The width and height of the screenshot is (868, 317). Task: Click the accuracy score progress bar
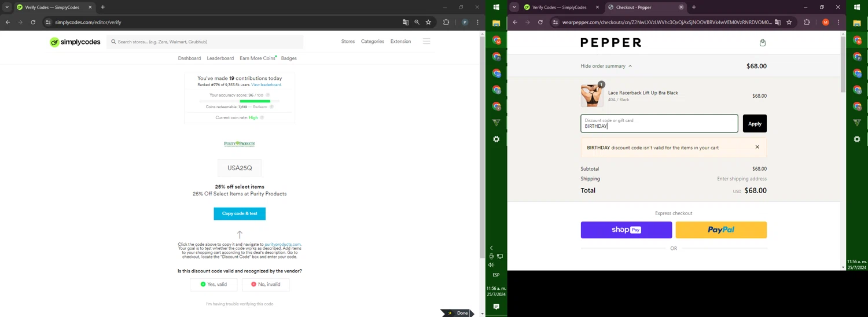point(240,101)
